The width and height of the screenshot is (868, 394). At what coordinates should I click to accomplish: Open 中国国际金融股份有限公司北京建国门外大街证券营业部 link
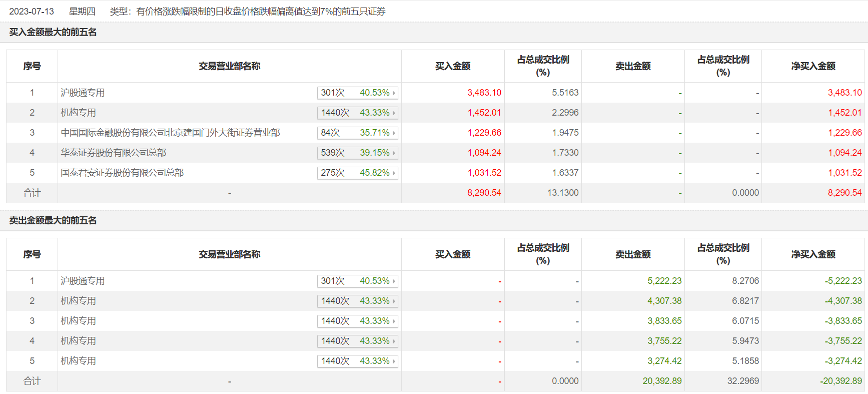[170, 133]
